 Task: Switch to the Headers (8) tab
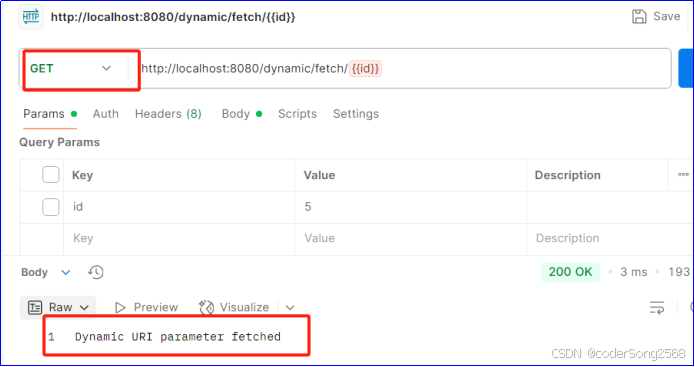pos(168,114)
